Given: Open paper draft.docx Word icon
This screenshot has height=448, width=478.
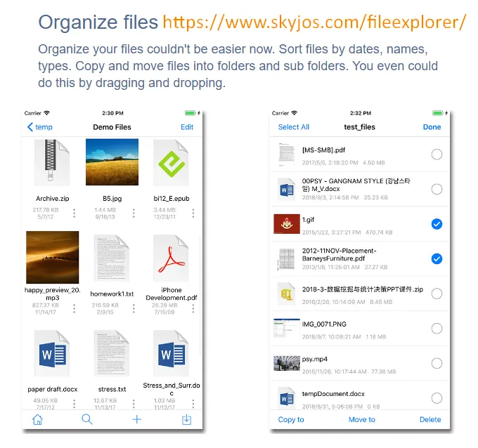Looking at the screenshot, I should 52,353.
